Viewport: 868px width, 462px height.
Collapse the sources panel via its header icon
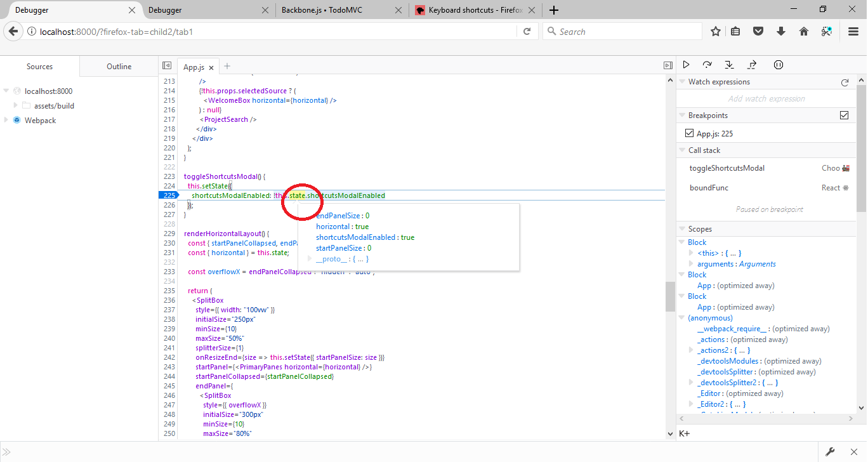(167, 65)
